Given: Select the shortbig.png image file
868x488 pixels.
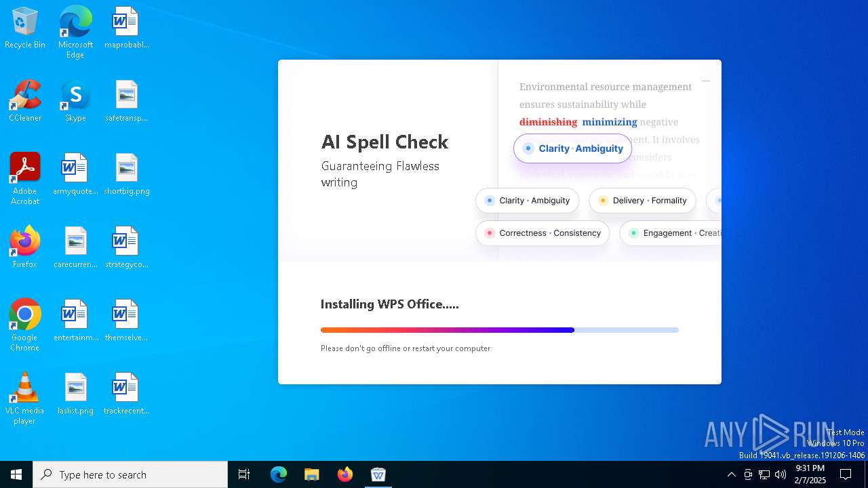Looking at the screenshot, I should 126,175.
